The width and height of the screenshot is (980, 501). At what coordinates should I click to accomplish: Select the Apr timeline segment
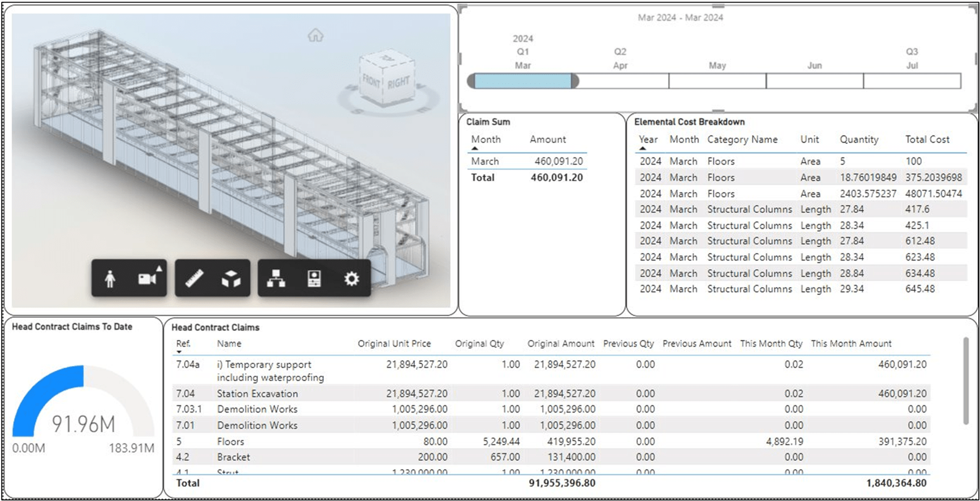pyautogui.click(x=620, y=81)
